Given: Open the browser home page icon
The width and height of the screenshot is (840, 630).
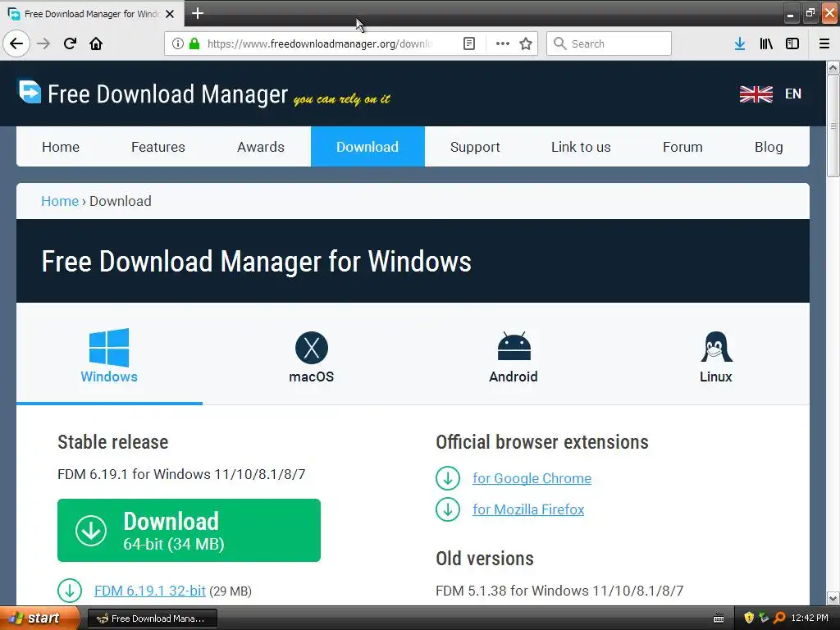Looking at the screenshot, I should [96, 43].
